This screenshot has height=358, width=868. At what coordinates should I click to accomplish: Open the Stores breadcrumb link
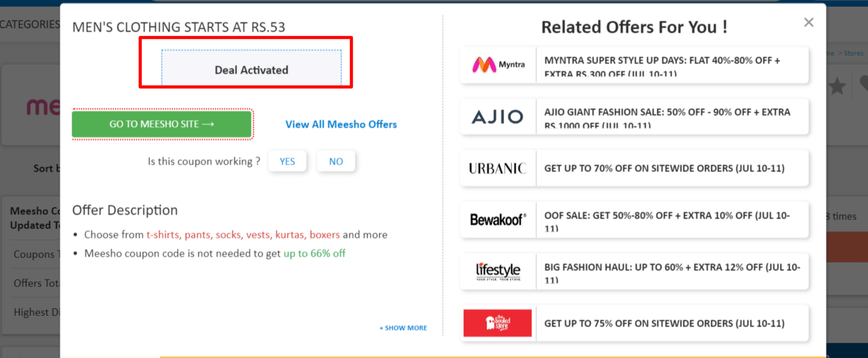pos(854,53)
